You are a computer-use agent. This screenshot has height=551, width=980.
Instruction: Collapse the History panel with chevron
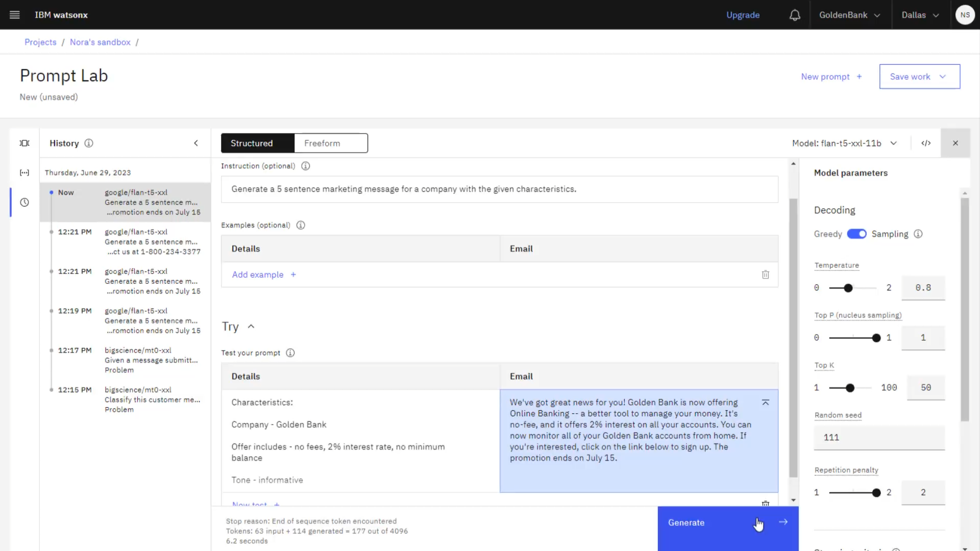196,143
